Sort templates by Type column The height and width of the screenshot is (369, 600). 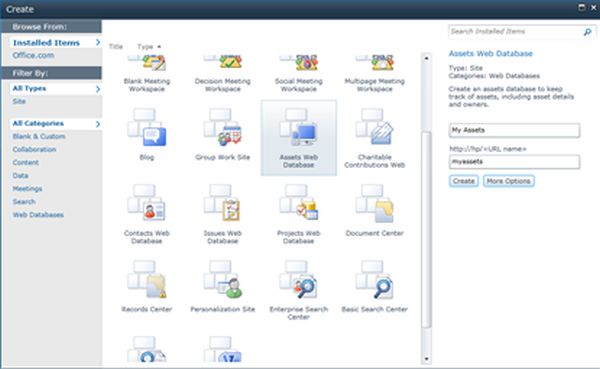pos(149,47)
